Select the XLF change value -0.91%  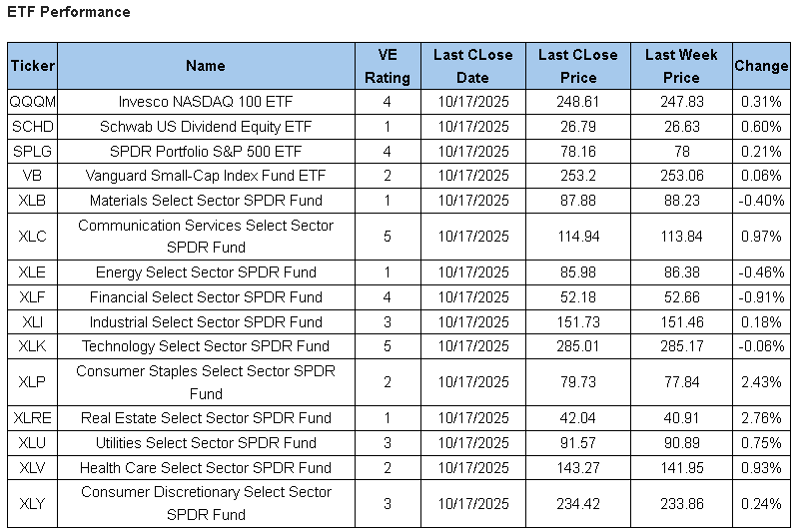761,297
